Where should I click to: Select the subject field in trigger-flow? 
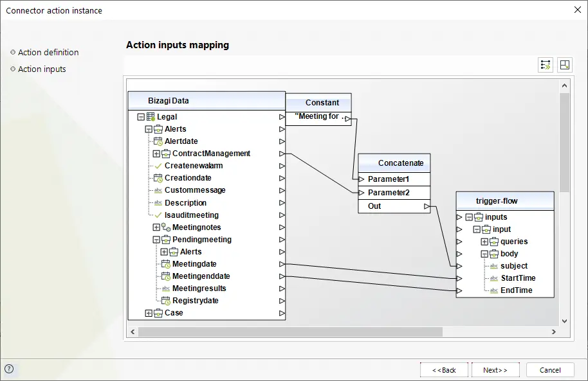(x=514, y=266)
